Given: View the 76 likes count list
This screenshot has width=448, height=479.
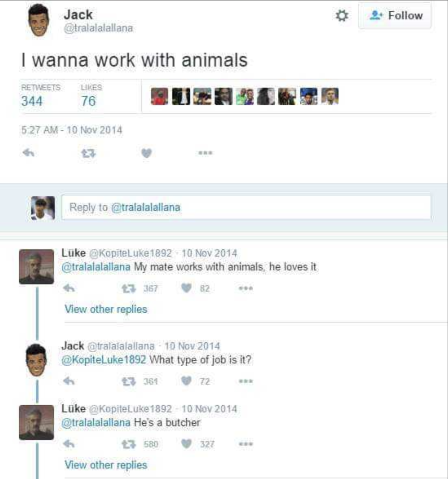Looking at the screenshot, I should (88, 101).
